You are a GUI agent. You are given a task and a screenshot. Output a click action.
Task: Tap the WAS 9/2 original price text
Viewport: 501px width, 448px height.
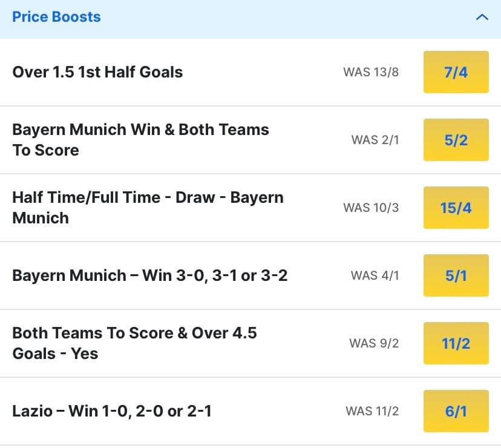[x=374, y=343]
